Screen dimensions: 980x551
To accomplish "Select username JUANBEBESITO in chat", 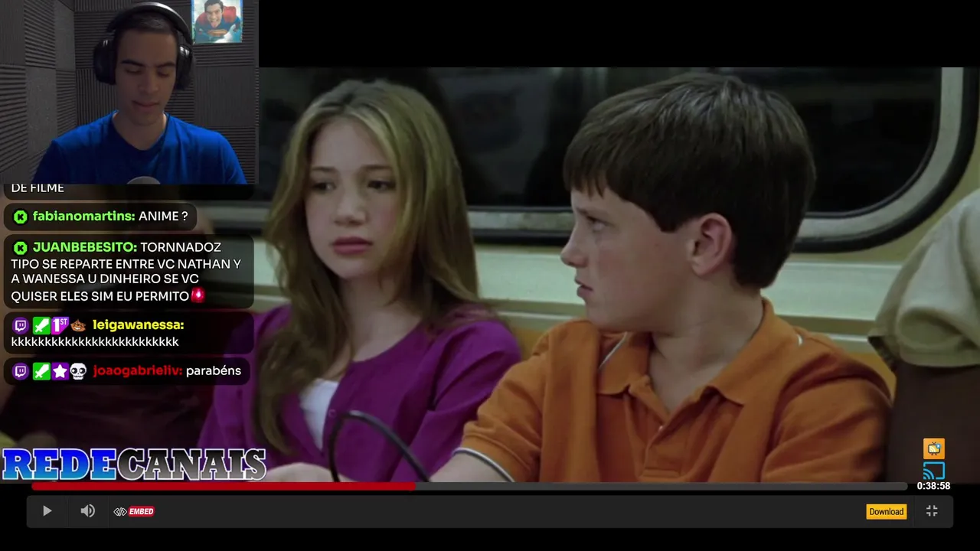I will click(85, 247).
